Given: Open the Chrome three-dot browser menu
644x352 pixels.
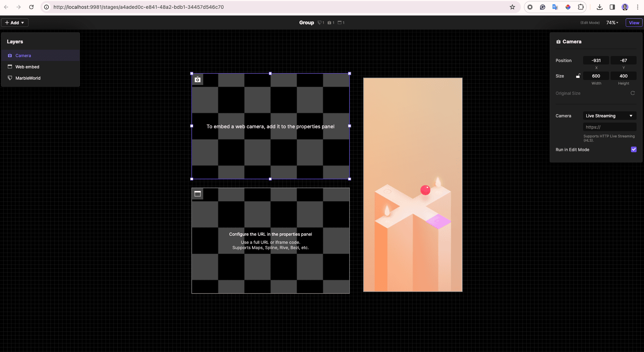Looking at the screenshot, I should 638,7.
